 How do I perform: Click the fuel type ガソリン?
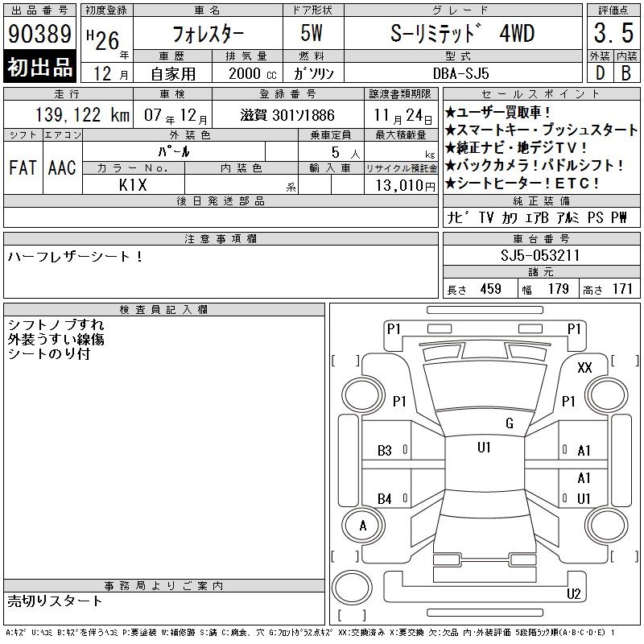tap(313, 74)
